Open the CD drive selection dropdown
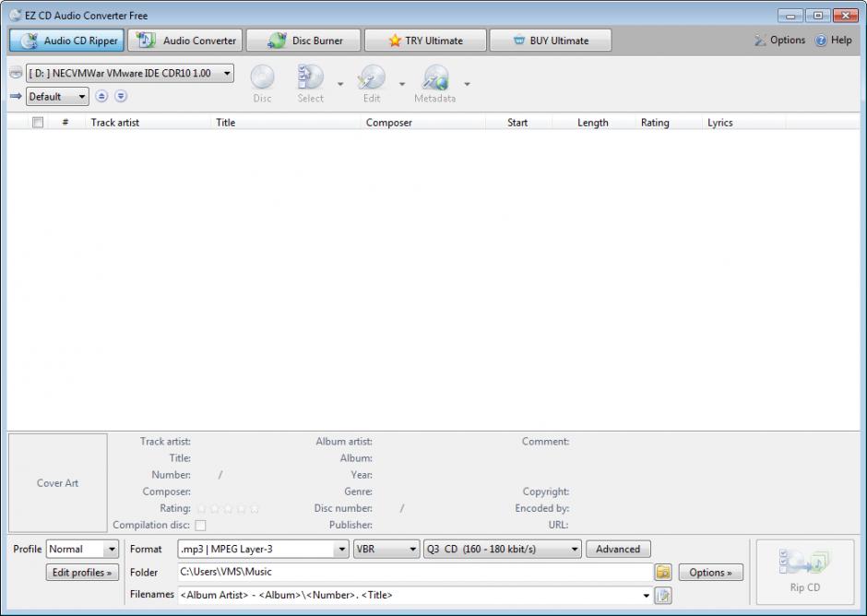This screenshot has height=616, width=867. click(130, 73)
